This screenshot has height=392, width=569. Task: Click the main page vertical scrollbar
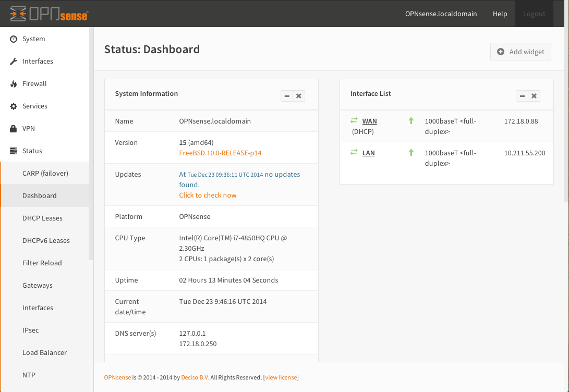pyautogui.click(x=567, y=114)
